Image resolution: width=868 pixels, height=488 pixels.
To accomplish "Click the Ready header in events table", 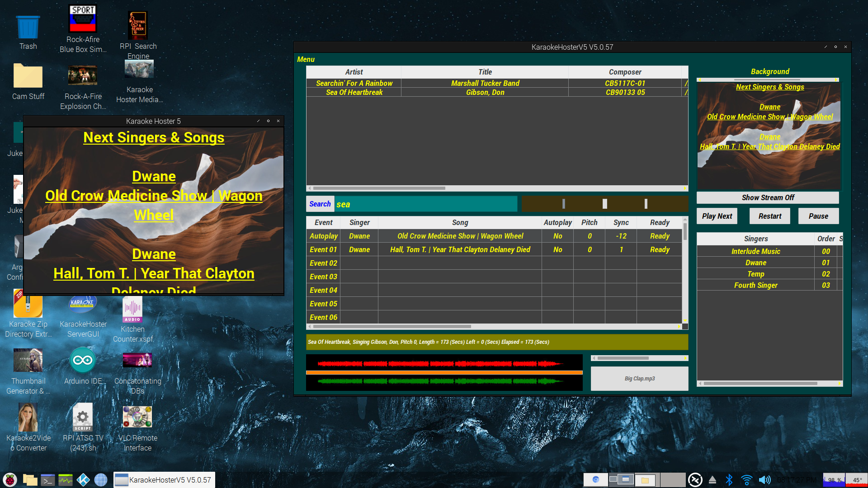I will pyautogui.click(x=660, y=222).
